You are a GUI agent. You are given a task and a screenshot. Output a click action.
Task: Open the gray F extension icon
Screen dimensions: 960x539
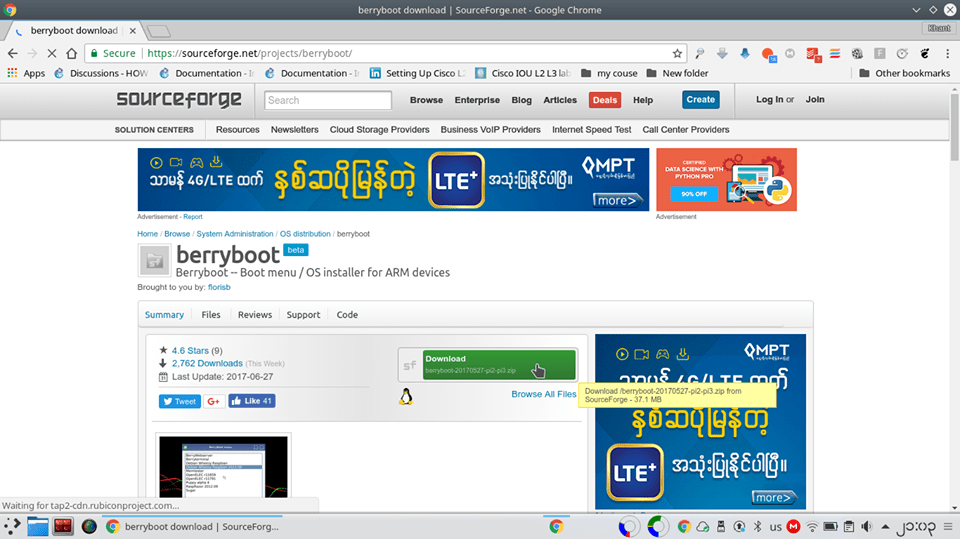tap(880, 54)
